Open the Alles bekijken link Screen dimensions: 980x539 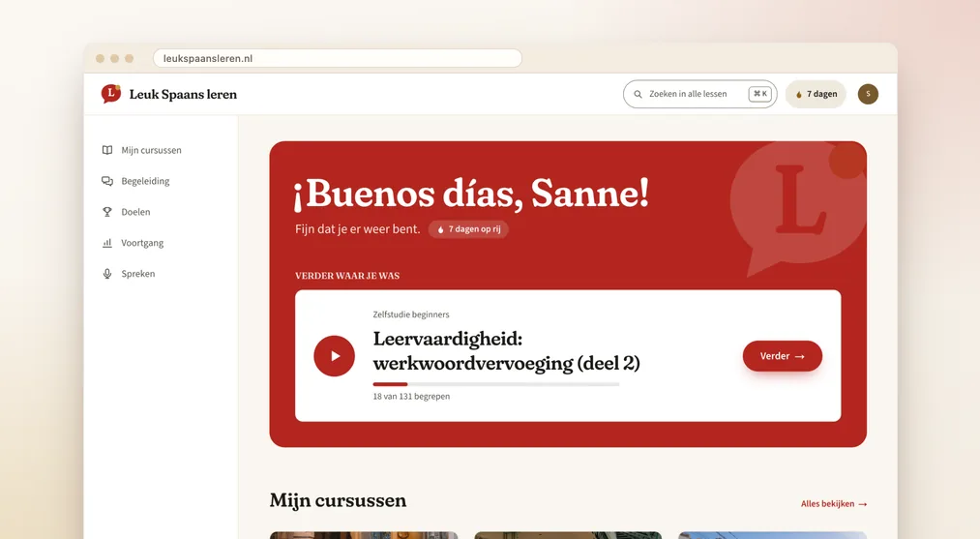click(x=834, y=503)
